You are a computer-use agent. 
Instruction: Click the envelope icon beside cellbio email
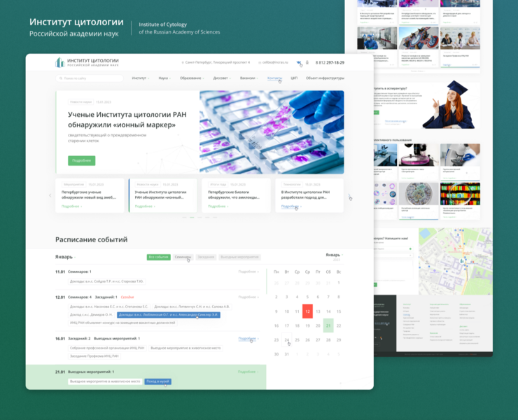pyautogui.click(x=260, y=62)
